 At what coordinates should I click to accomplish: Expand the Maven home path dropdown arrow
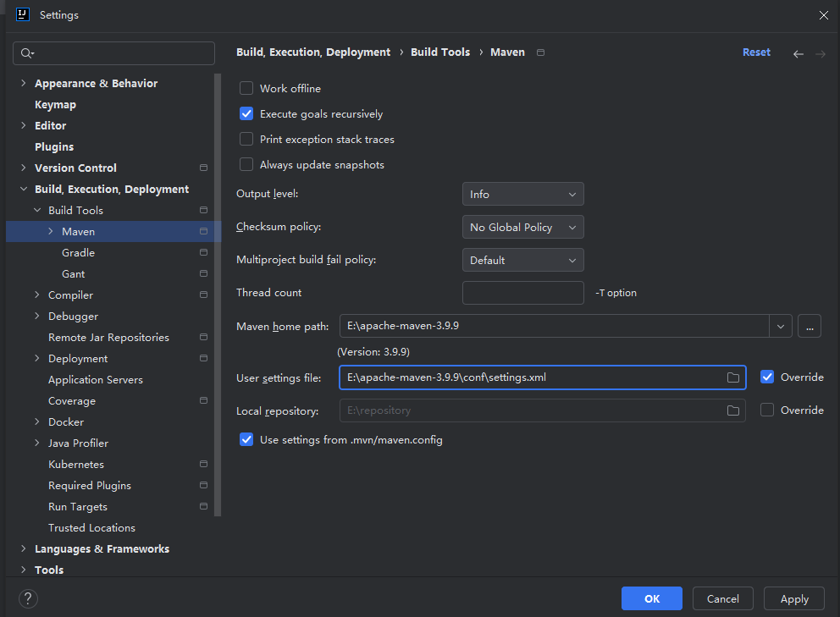[780, 326]
